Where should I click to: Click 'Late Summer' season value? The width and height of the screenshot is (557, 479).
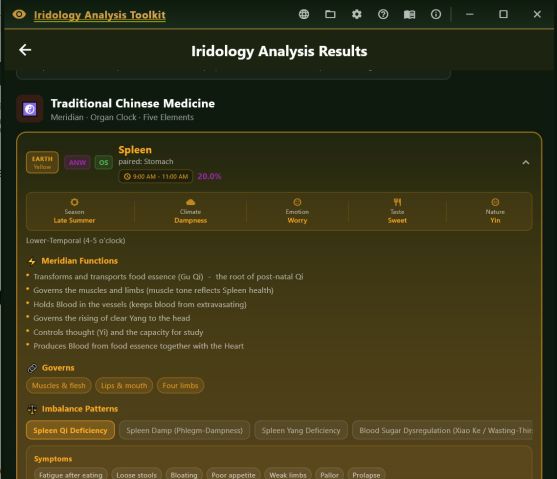tap(74, 220)
